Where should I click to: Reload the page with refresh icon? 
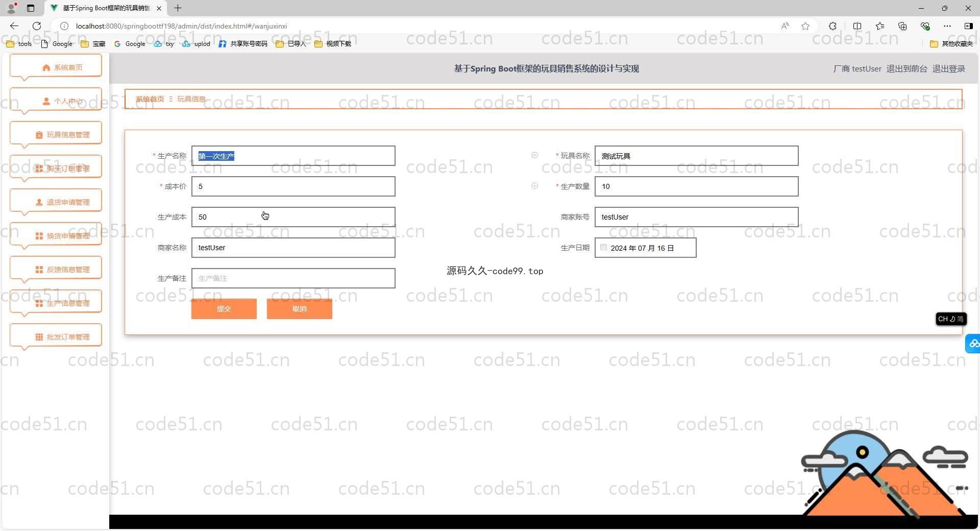[37, 26]
